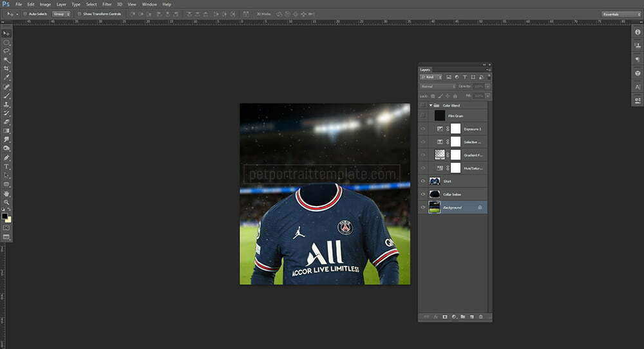This screenshot has width=644, height=349.
Task: Open the Info panel icon on right dock
Action: (x=638, y=32)
